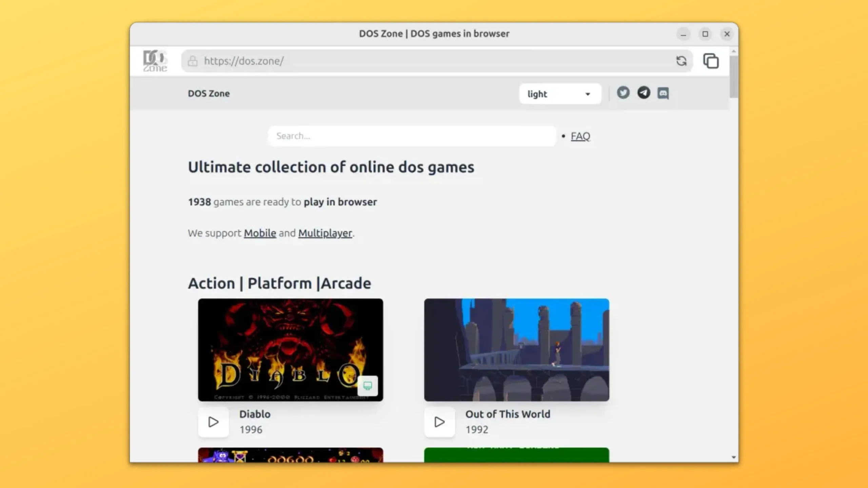Open the light theme dropdown

click(560, 94)
